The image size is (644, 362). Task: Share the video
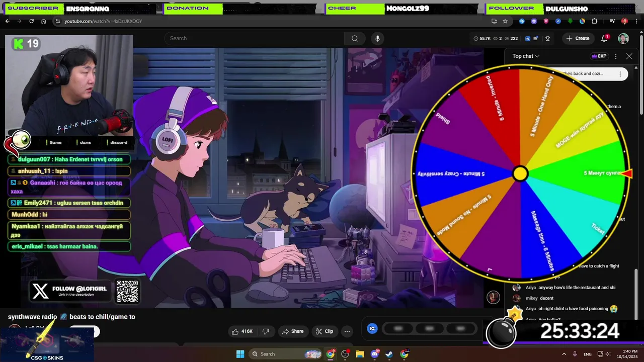pos(293,331)
